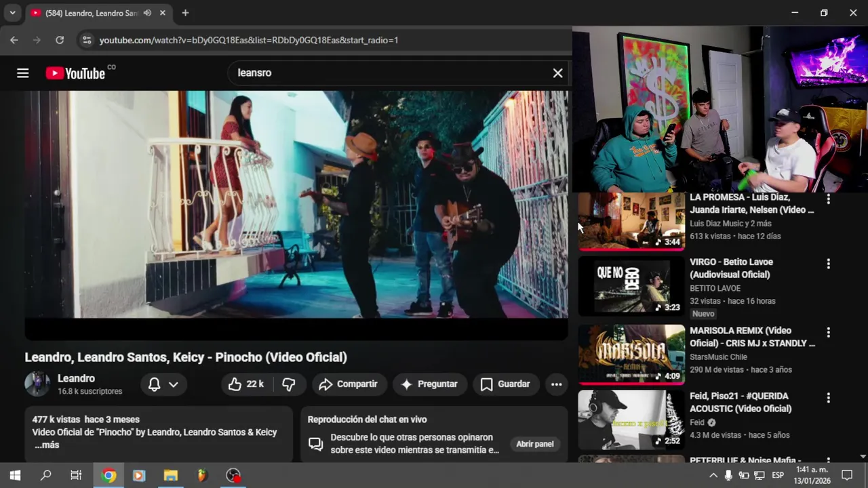Clear the search box with X
Screen dimensions: 868x488
(557, 73)
